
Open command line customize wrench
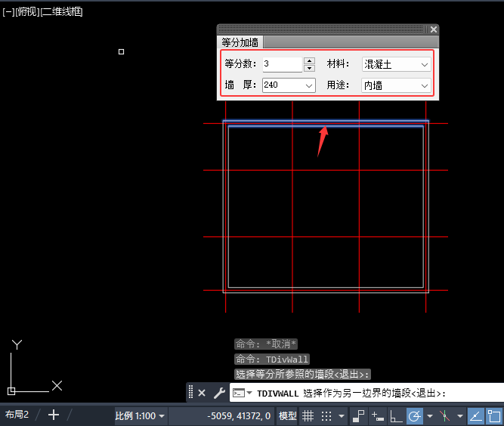click(x=219, y=393)
